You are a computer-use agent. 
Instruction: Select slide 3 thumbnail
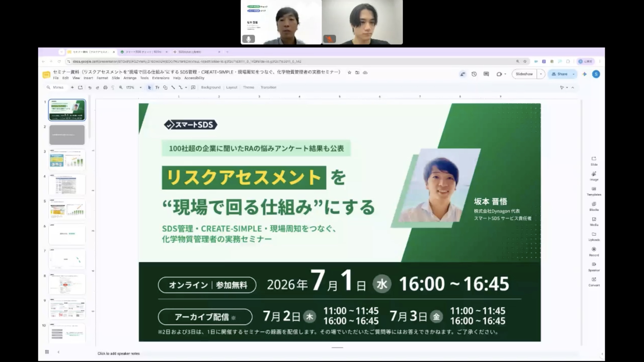coord(67,160)
